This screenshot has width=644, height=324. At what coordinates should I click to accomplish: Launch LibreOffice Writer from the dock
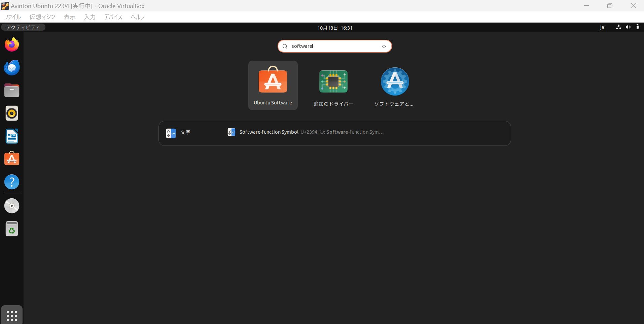(x=12, y=136)
